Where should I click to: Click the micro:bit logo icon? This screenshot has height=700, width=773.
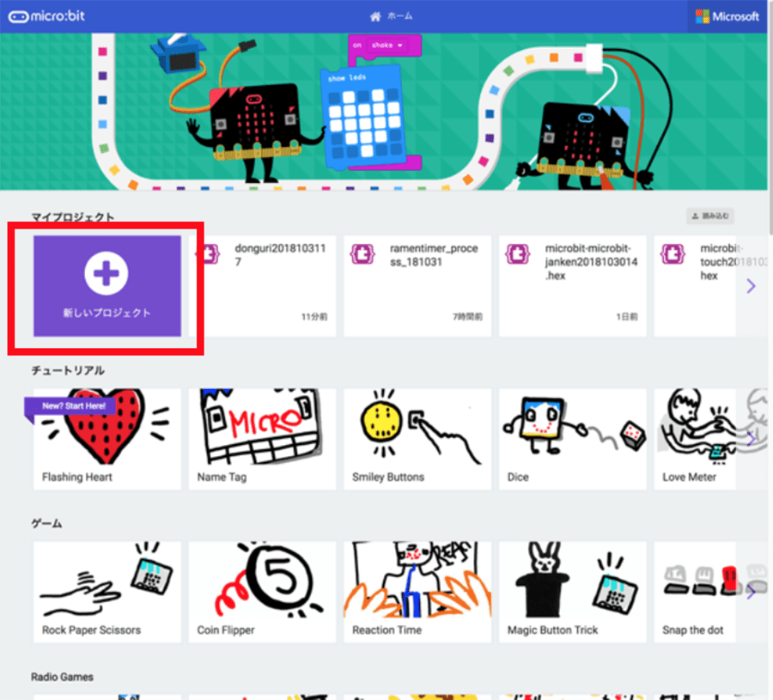point(18,17)
